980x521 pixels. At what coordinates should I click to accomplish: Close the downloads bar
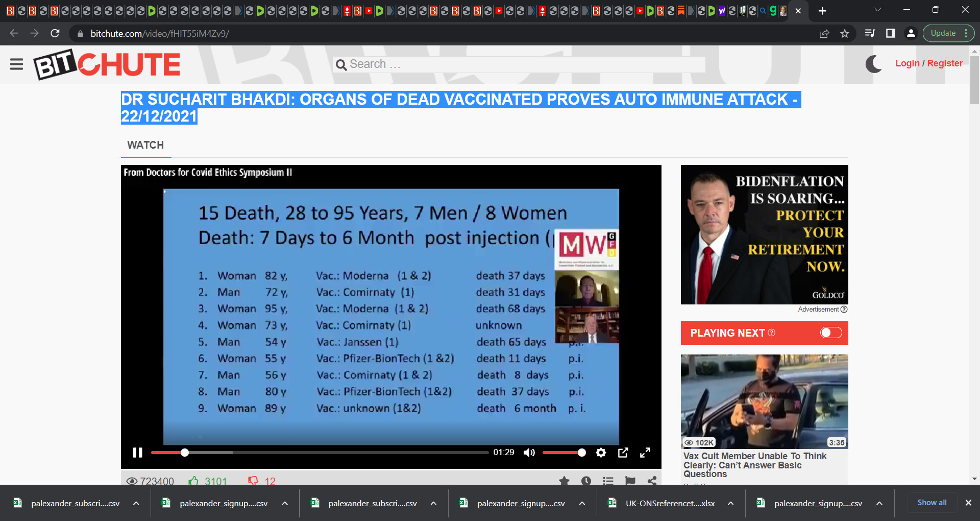tap(968, 503)
